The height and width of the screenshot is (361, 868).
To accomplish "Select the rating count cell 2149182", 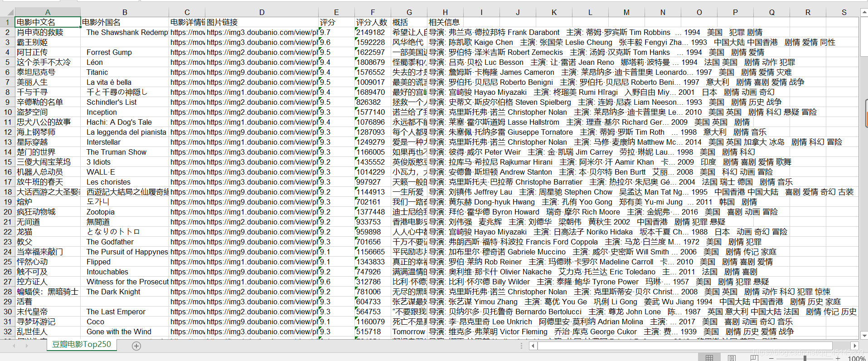I will pyautogui.click(x=373, y=32).
